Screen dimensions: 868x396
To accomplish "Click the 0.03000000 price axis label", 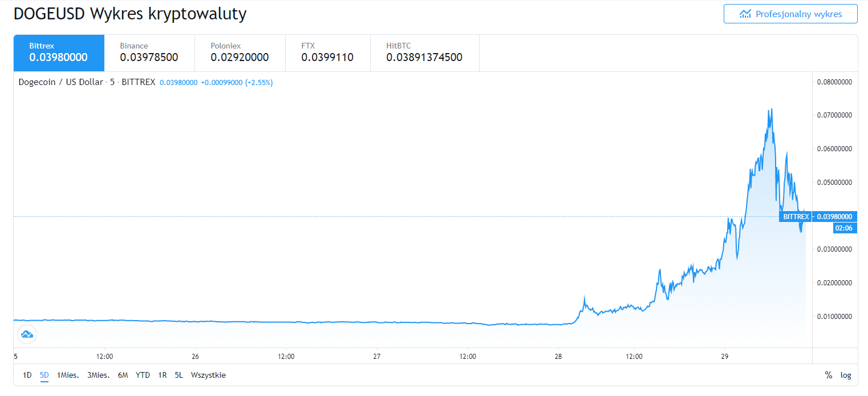I will (x=834, y=249).
